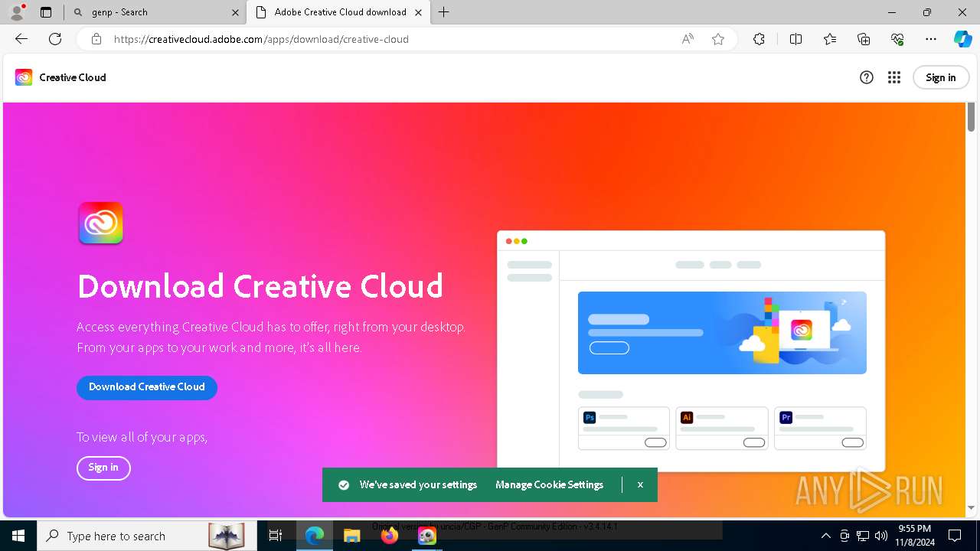This screenshot has height=551, width=980.
Task: Open Browser essentials heart icon
Action: [x=897, y=39]
